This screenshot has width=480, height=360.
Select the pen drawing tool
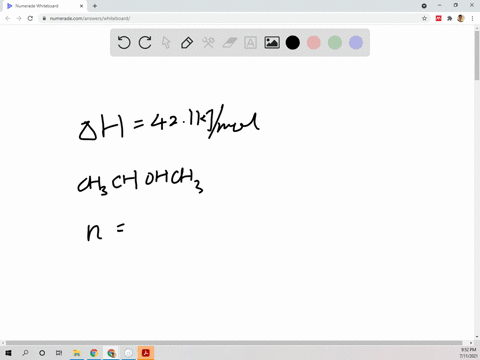pyautogui.click(x=187, y=43)
